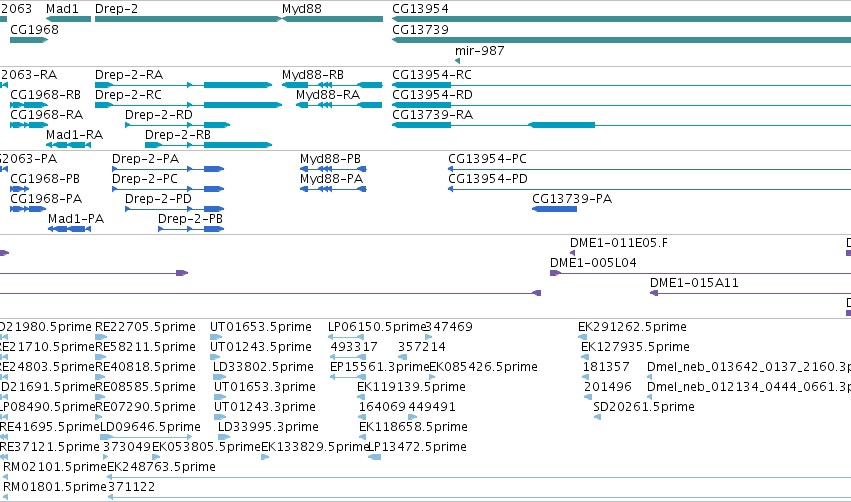This screenshot has width=851, height=502.
Task: Click feature 371122
Action: [479, 497]
